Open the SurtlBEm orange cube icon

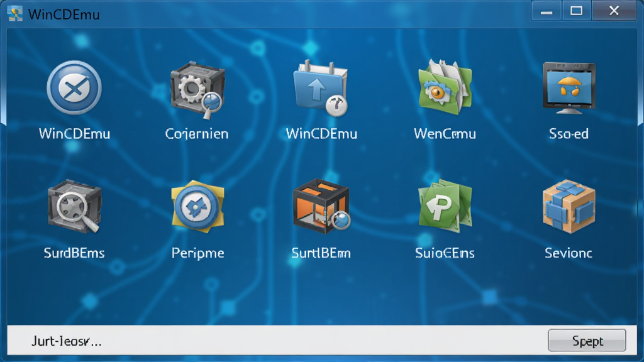[321, 206]
